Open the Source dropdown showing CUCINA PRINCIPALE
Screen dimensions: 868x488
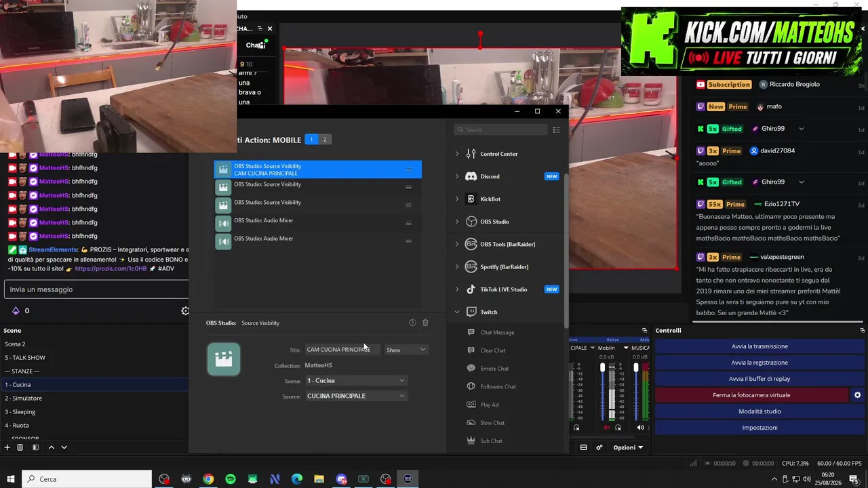[x=356, y=396]
